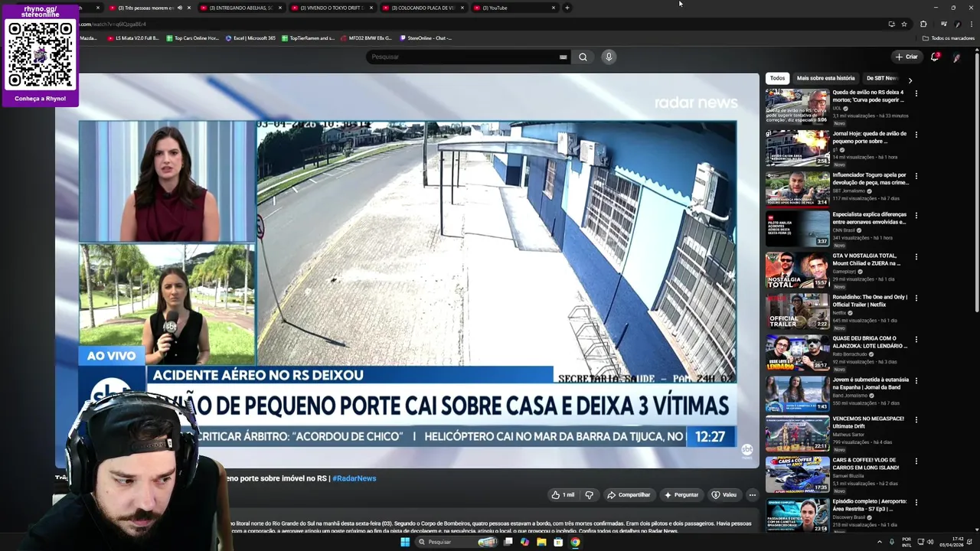Screen dimensions: 980x551
Task: Open Cars & Coffee vlog video title
Action: [865, 464]
